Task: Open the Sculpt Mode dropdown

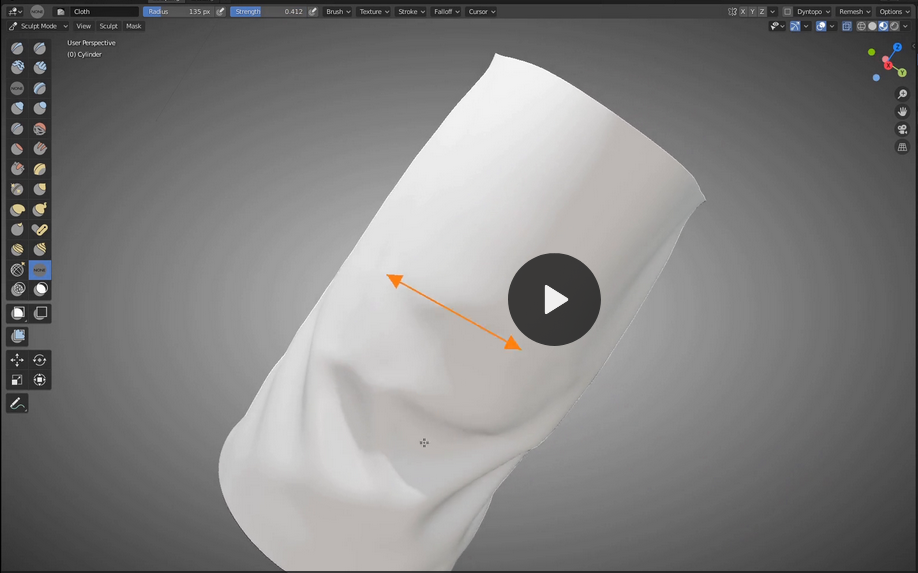Action: tap(39, 26)
